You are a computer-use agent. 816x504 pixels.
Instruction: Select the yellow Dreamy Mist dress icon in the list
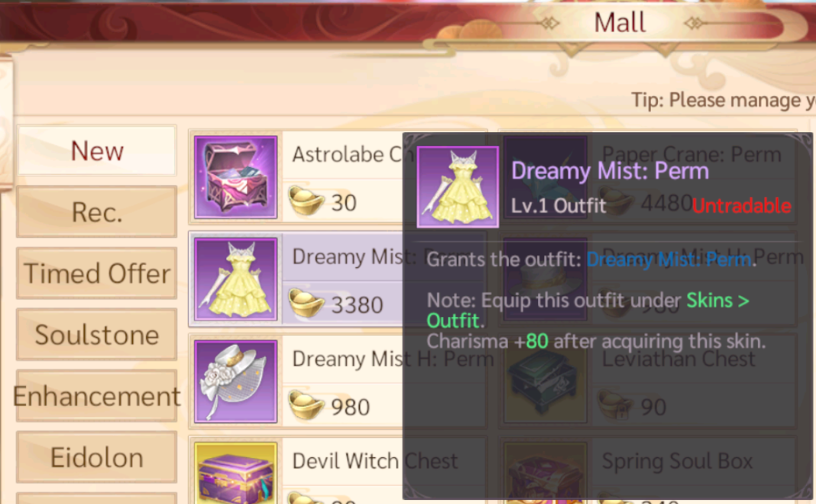click(x=236, y=279)
